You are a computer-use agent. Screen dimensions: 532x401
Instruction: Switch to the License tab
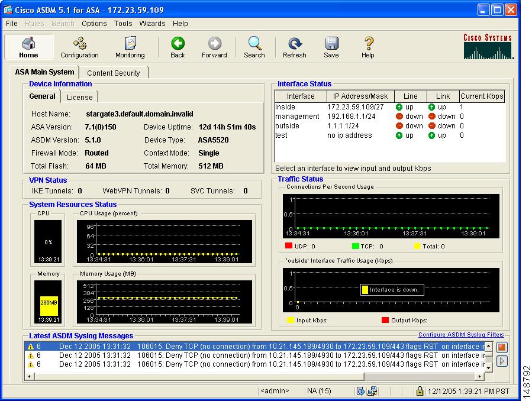point(79,97)
